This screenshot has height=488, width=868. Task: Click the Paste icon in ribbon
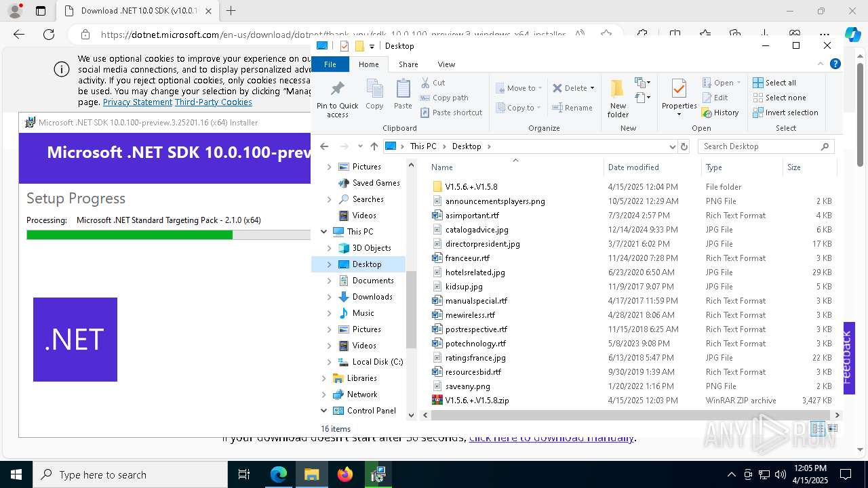403,89
